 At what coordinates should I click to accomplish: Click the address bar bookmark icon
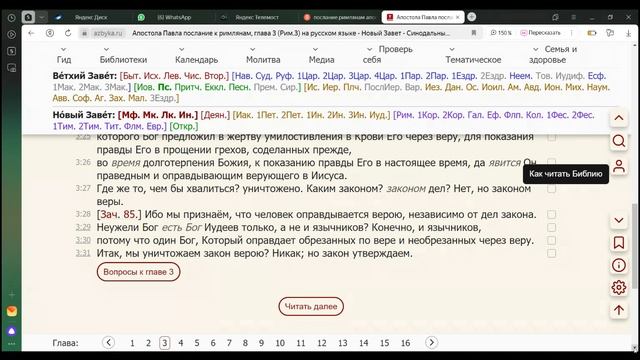pyautogui.click(x=473, y=33)
